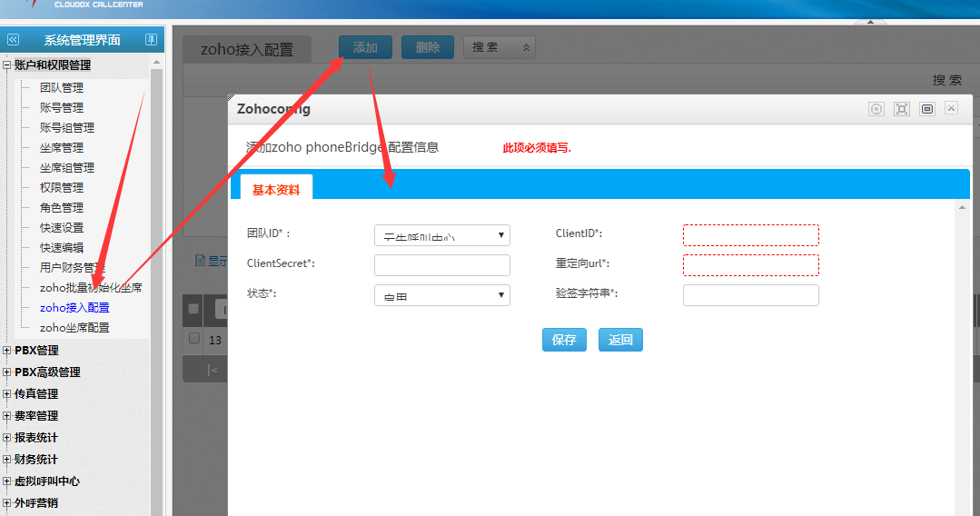The width and height of the screenshot is (980, 516).
Task: Click the 返回 button
Action: (620, 340)
